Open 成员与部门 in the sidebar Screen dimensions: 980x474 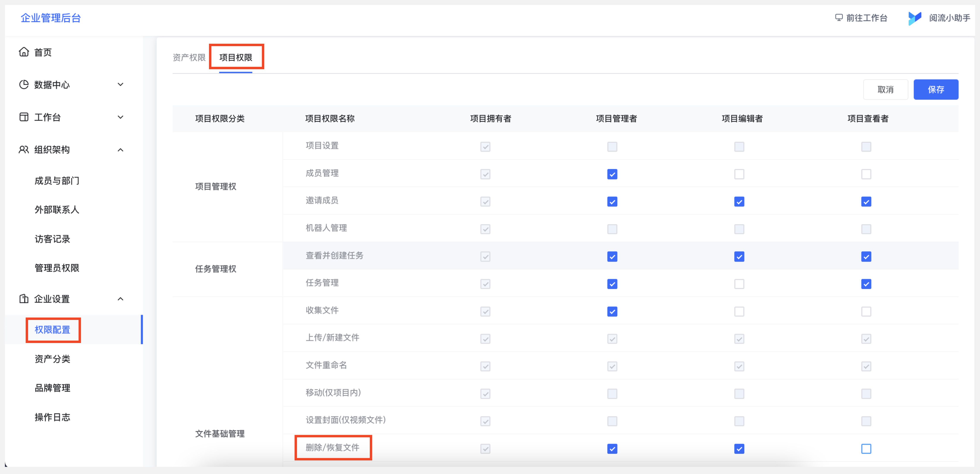pyautogui.click(x=57, y=181)
